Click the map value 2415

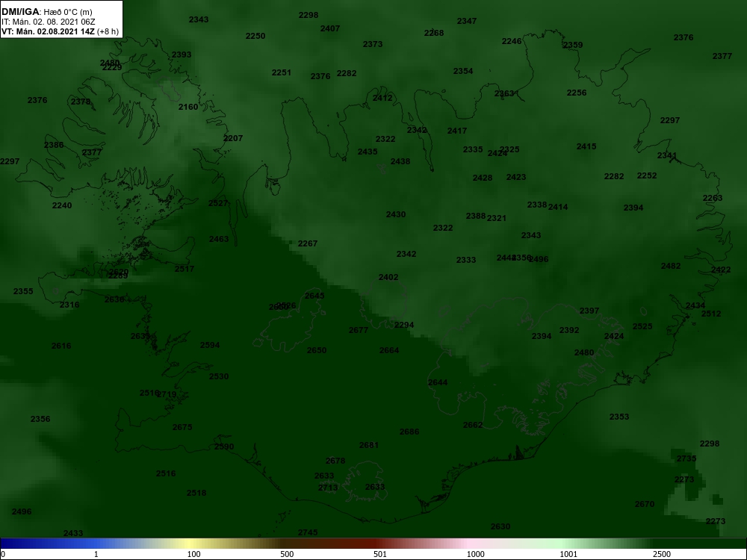pos(586,146)
